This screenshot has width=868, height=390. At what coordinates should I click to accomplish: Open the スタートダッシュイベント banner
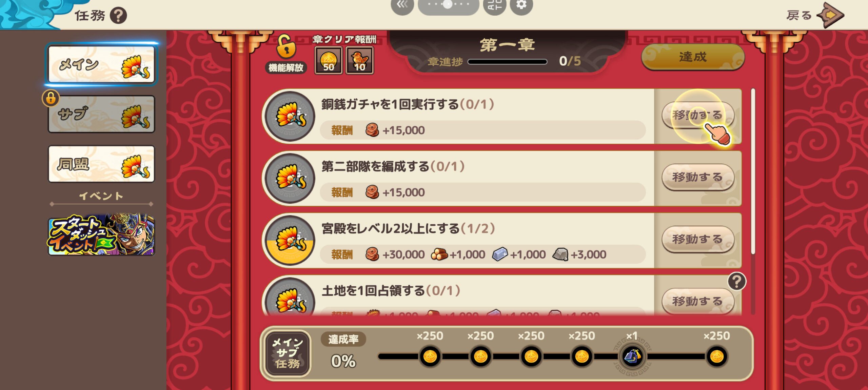(x=101, y=234)
